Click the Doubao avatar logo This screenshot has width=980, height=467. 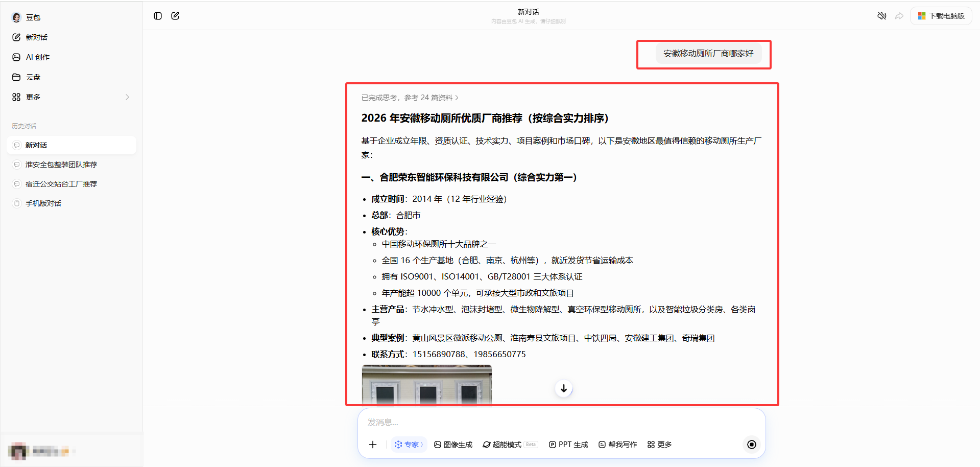(16, 17)
